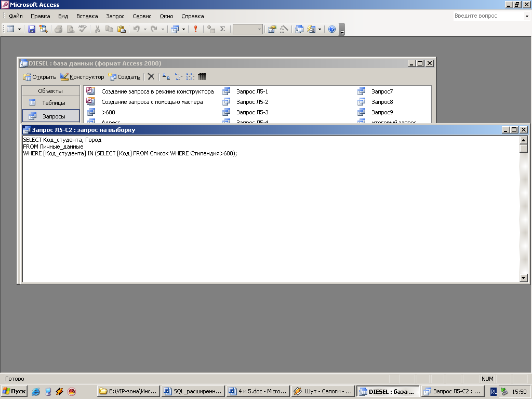532x399 pixels.
Task: Open the Query Type dropdown arrow
Action: (x=183, y=29)
